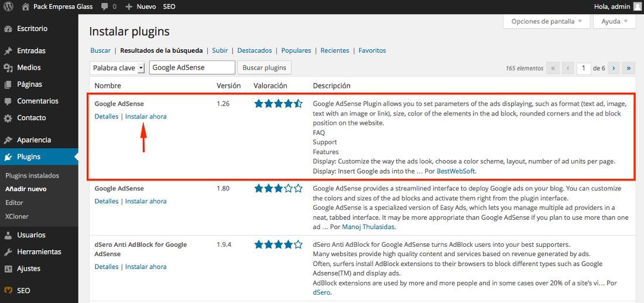Click the plus icon next to Nuevo

point(129,6)
